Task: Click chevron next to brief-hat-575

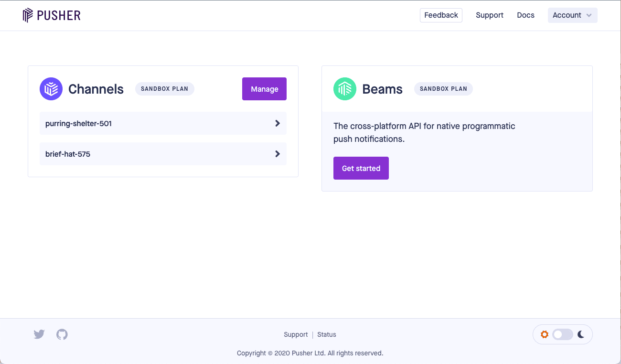Action: coord(278,154)
